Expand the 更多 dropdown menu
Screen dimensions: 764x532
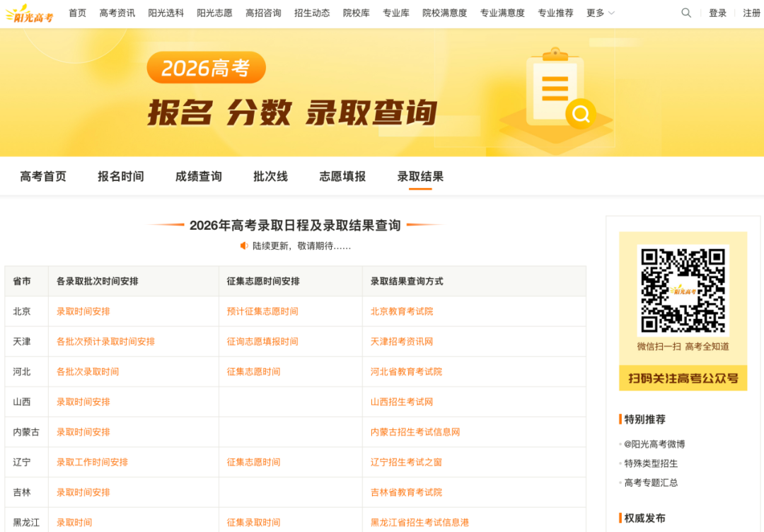pos(601,13)
